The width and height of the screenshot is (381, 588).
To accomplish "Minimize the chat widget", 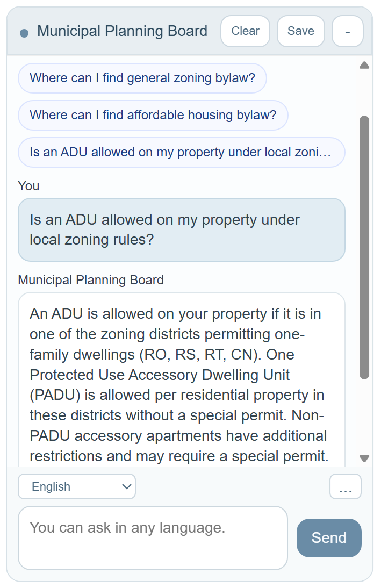I will pyautogui.click(x=347, y=31).
